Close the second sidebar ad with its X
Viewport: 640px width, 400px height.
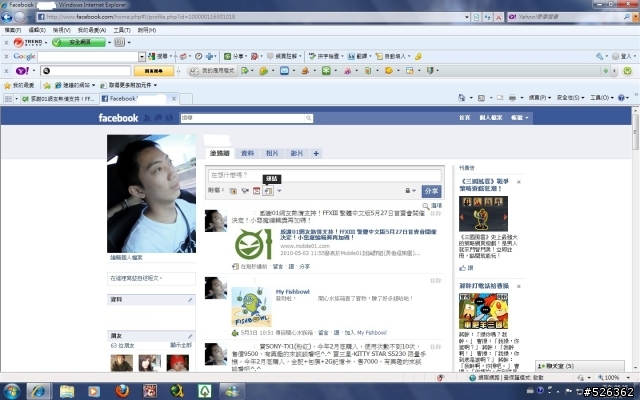519,287
